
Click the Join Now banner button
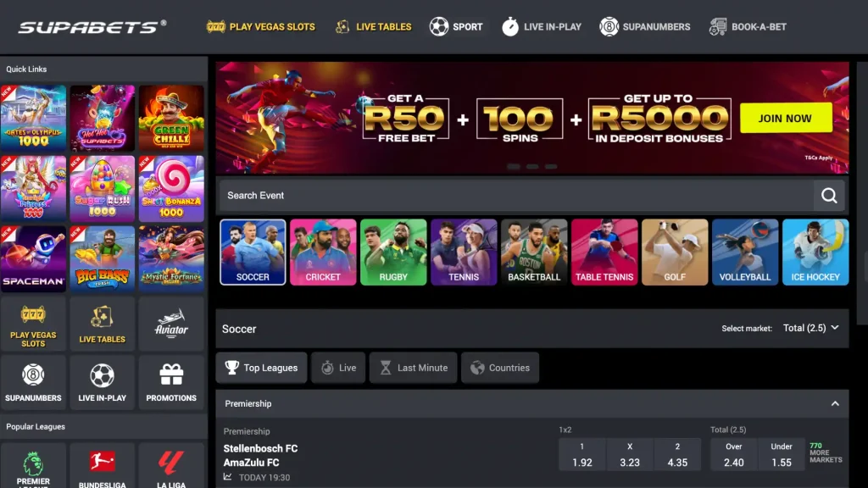coord(786,118)
